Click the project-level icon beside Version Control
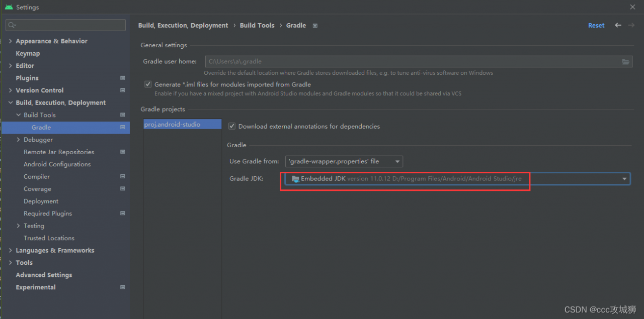The image size is (644, 319). pos(122,90)
